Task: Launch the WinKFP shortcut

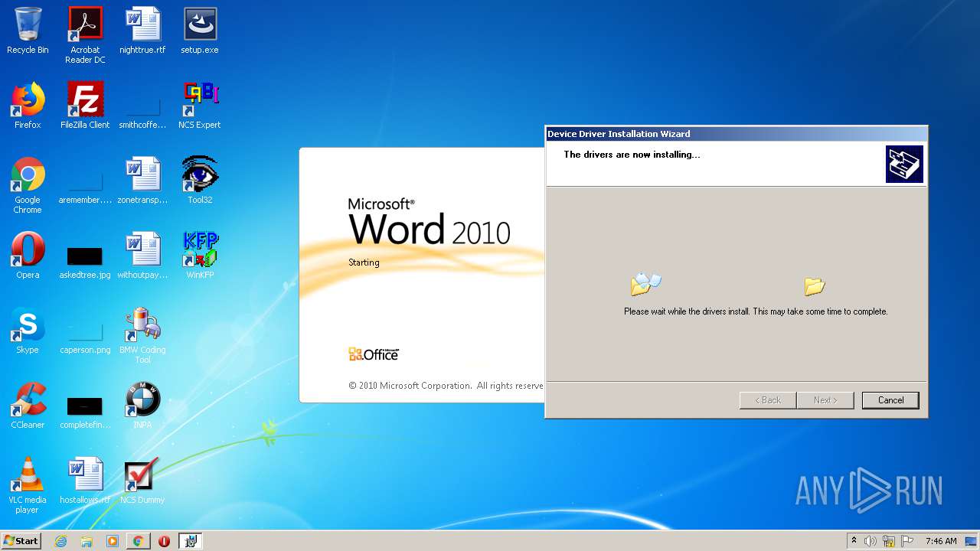Action: (x=200, y=256)
